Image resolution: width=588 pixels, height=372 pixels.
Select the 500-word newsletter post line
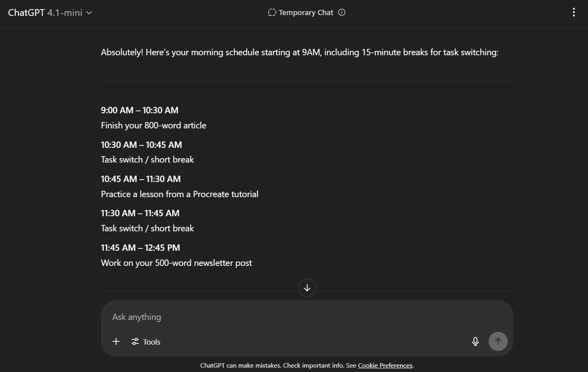tap(176, 263)
